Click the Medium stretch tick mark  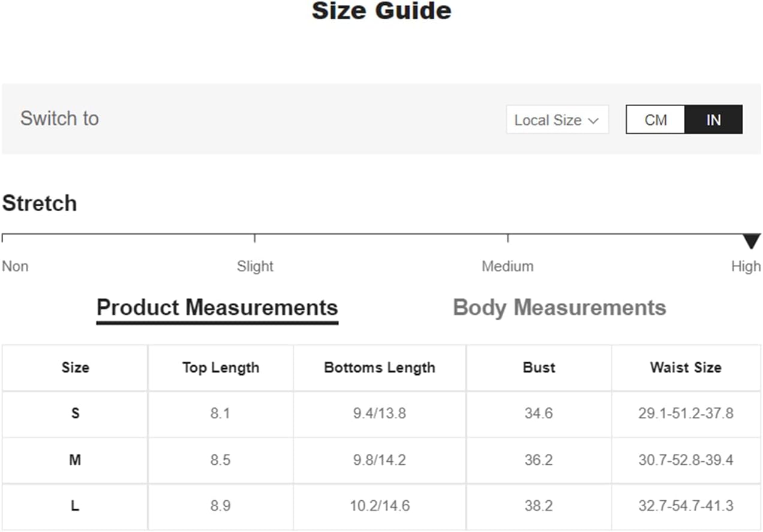click(x=508, y=238)
